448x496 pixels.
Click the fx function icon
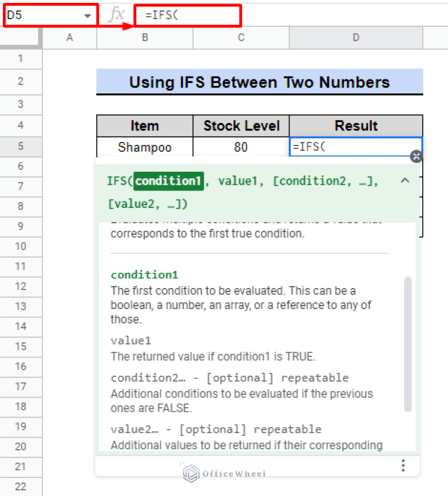click(116, 16)
